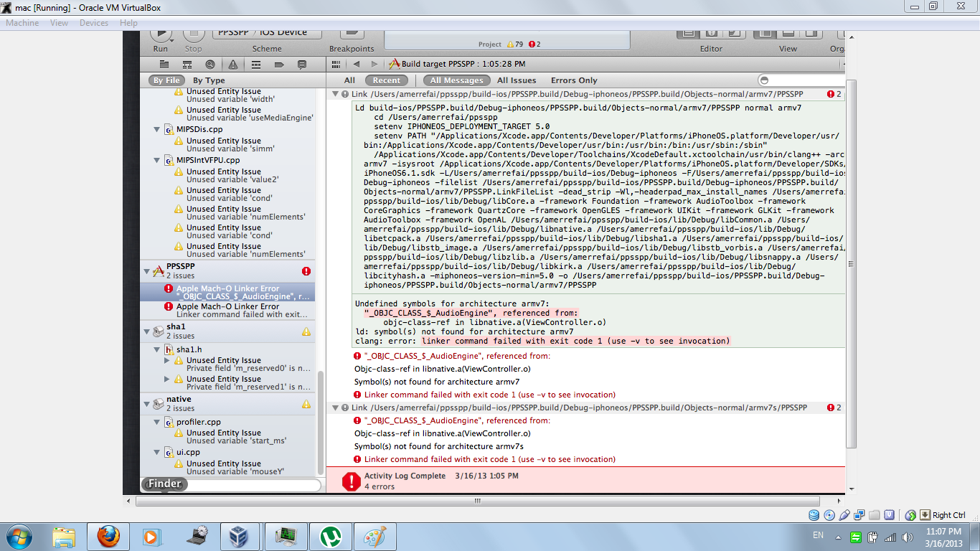Open the Machine menu in VirtualBox
The width and height of the screenshot is (980, 551).
pyautogui.click(x=22, y=23)
